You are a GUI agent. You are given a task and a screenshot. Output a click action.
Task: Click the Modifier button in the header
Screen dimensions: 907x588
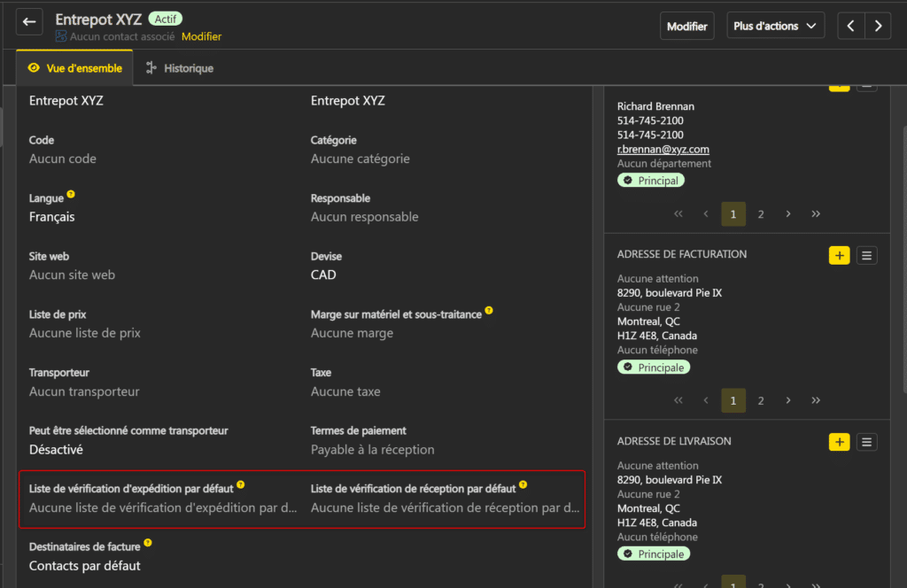686,27
